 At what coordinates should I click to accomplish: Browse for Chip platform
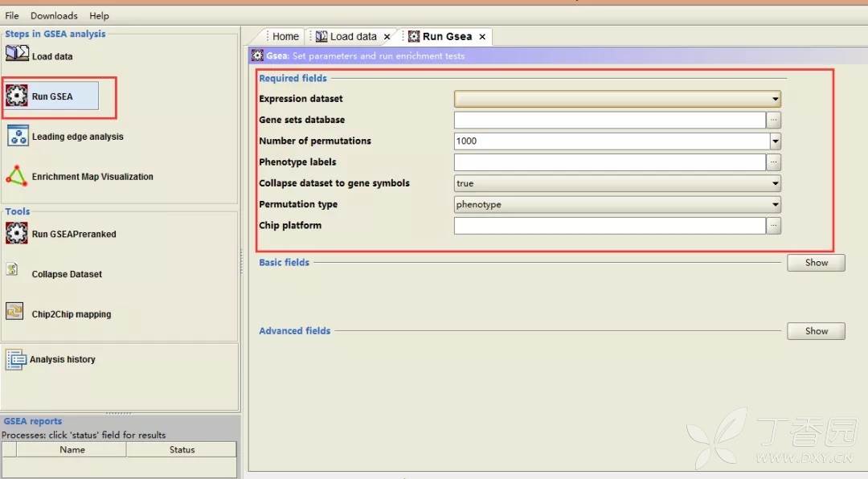pos(774,225)
